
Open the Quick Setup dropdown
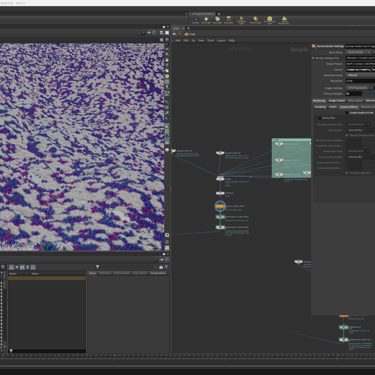[x=358, y=52]
